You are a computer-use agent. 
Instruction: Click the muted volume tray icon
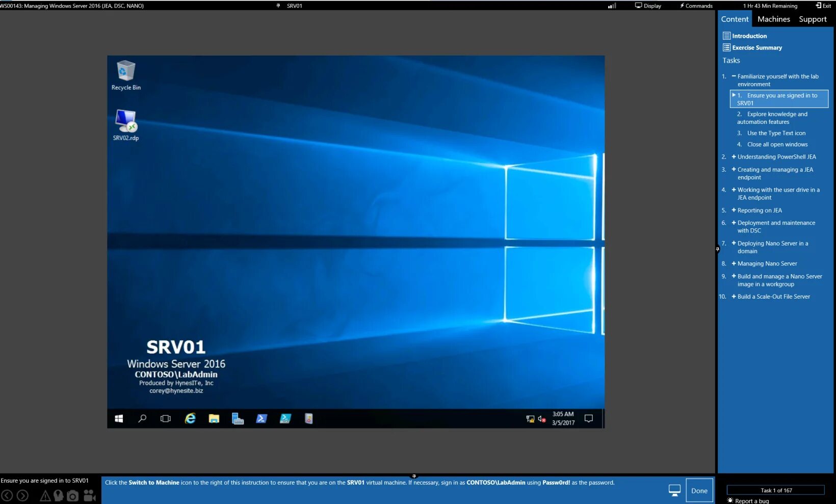click(542, 419)
